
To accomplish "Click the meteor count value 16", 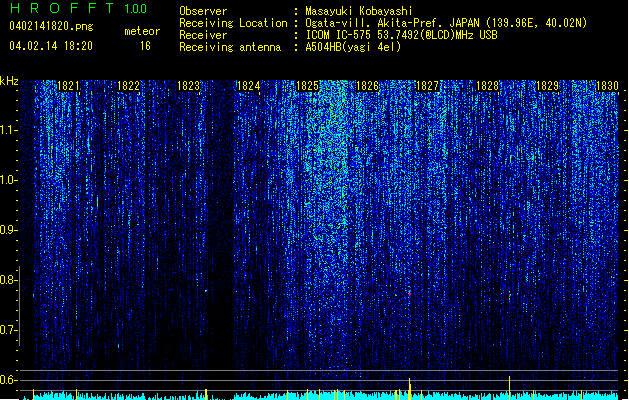I will [x=145, y=46].
